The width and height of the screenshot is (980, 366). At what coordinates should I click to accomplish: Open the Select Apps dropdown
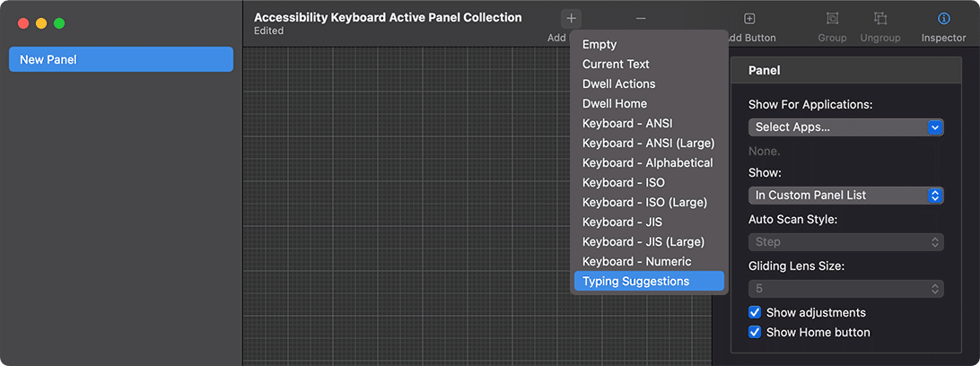pyautogui.click(x=845, y=127)
